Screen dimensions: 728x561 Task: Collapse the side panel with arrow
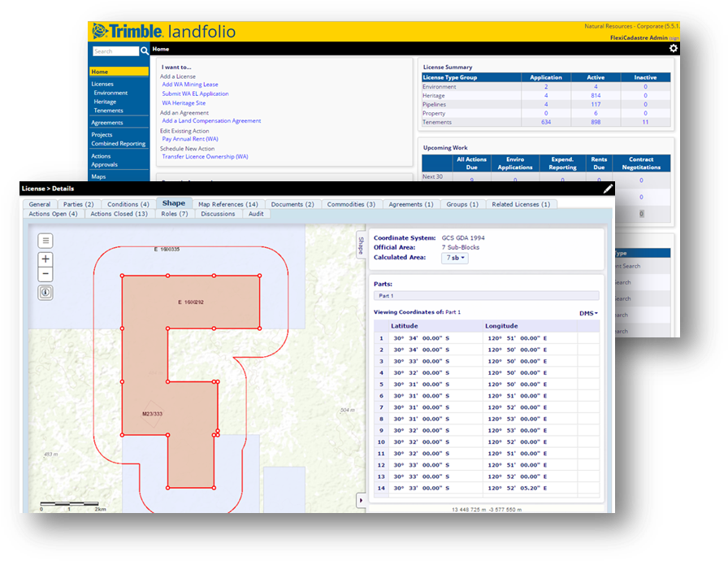coord(361,501)
